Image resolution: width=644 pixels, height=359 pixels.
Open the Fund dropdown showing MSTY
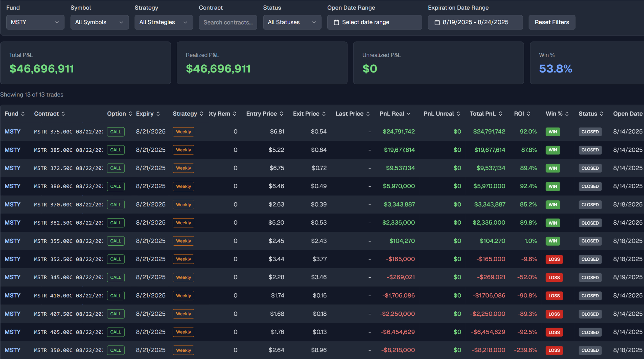coord(35,22)
